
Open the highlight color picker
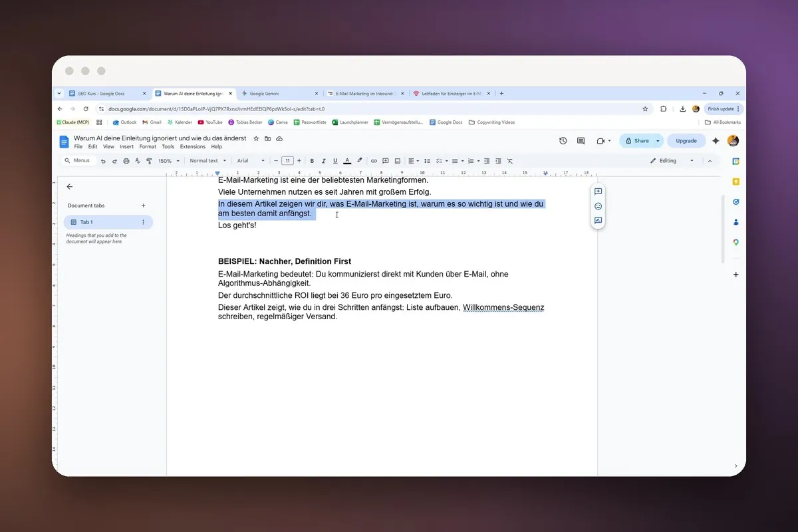point(360,161)
